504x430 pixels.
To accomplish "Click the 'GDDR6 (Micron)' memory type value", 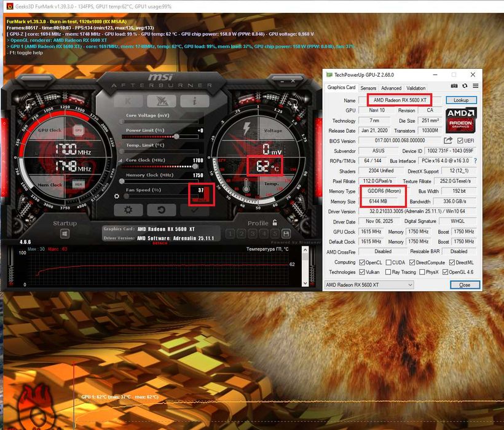I will click(384, 191).
